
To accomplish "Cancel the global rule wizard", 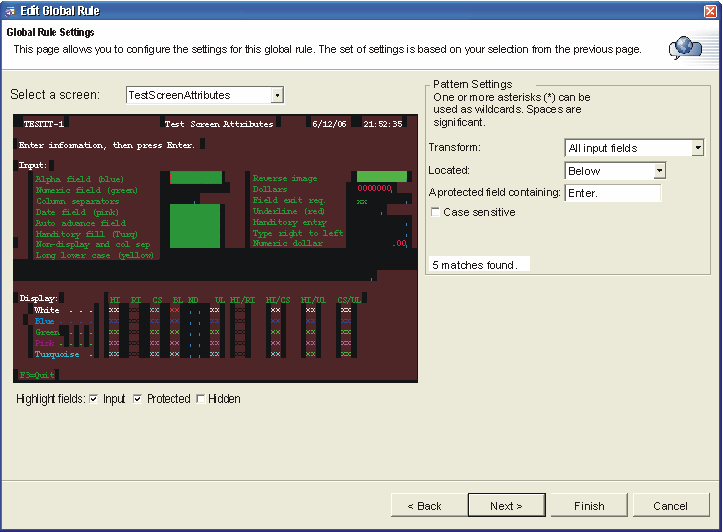I will 670,505.
